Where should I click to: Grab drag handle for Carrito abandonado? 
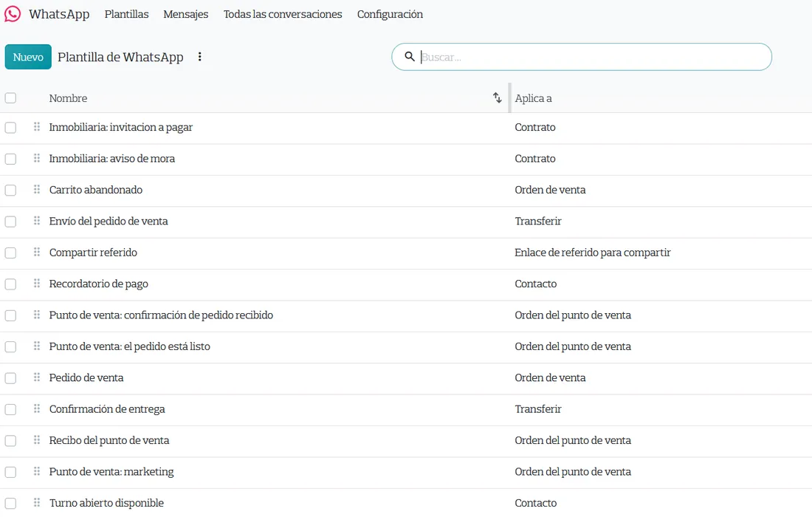point(37,190)
